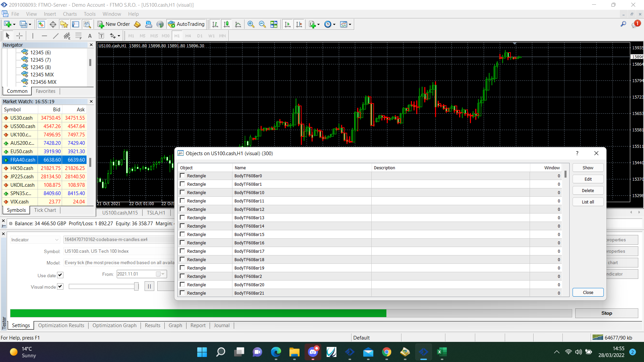Switch chart to bar chart mode
644x362 pixels.
pyautogui.click(x=215, y=24)
